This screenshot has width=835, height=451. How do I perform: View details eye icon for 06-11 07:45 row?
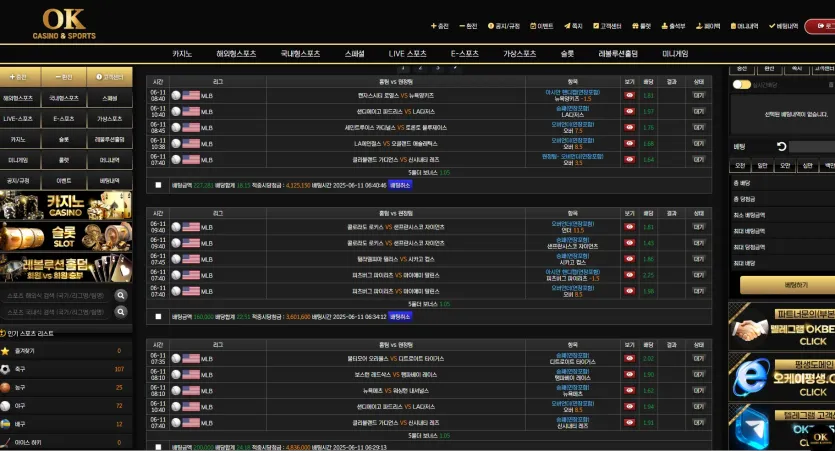point(629,259)
